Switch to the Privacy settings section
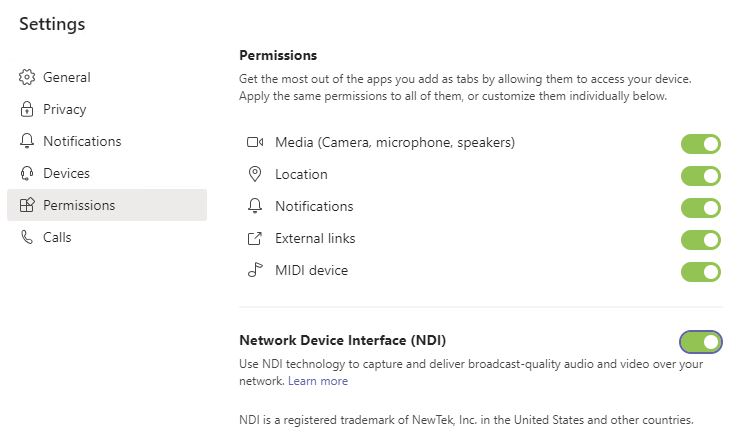Screen dimensions: 751x438 coord(107,109)
